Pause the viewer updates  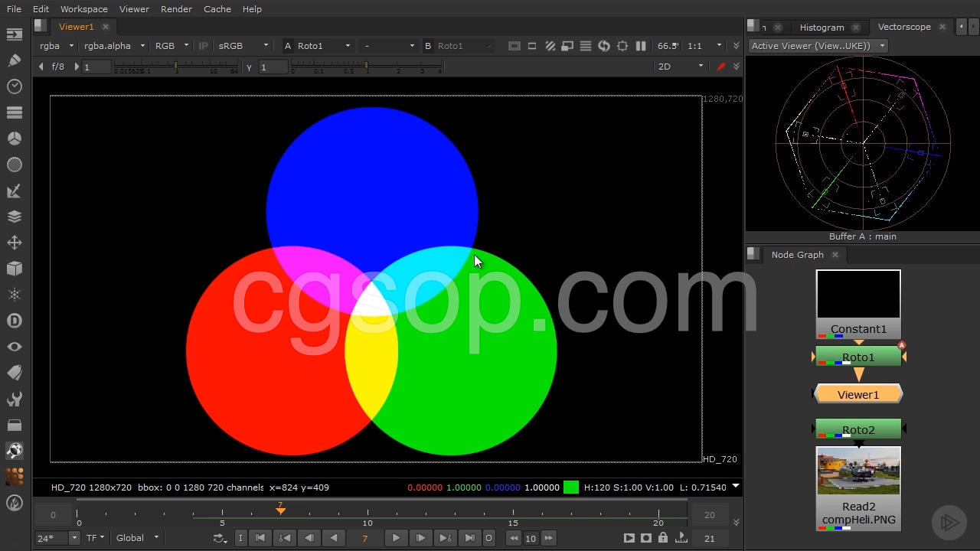641,46
